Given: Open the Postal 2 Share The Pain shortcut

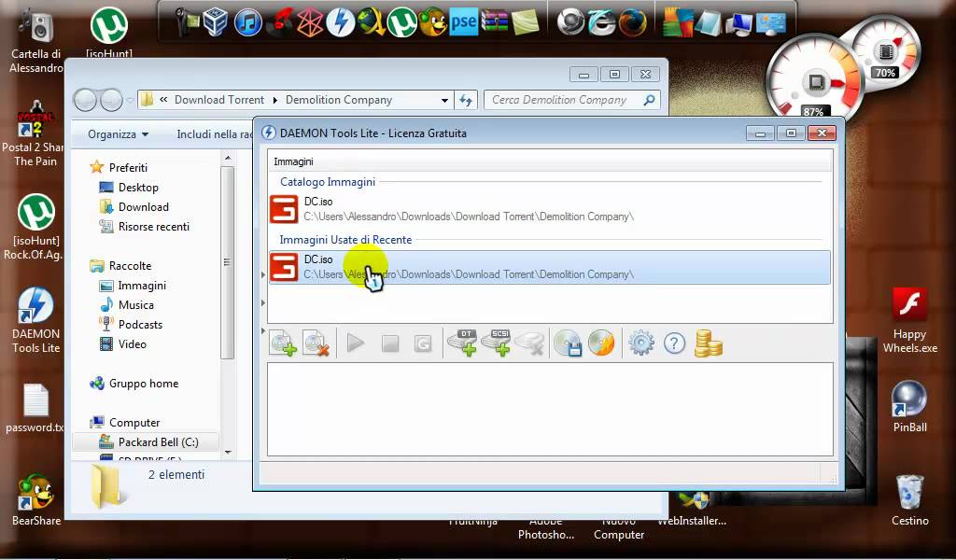Looking at the screenshot, I should [x=36, y=134].
